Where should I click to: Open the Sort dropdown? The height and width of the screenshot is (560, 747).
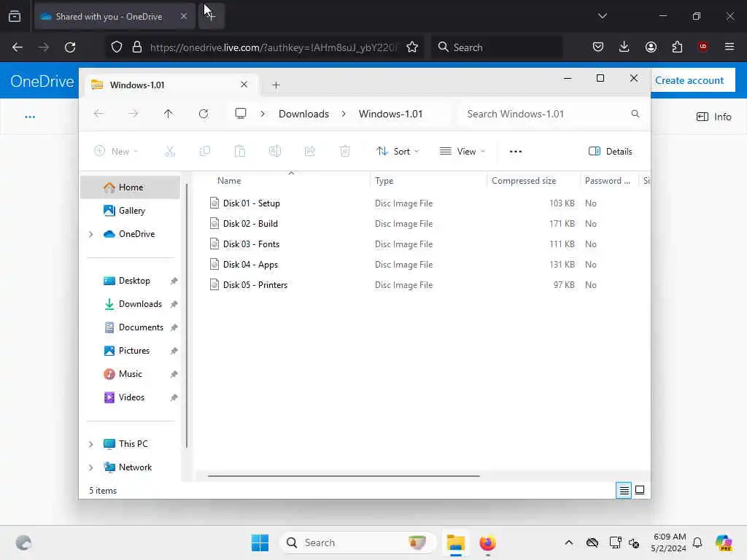tap(398, 152)
